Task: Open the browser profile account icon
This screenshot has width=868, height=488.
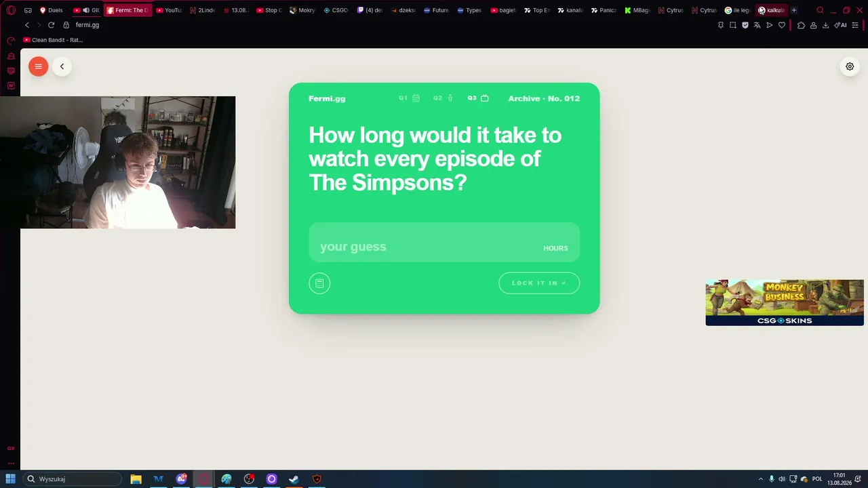Action: 813,25
